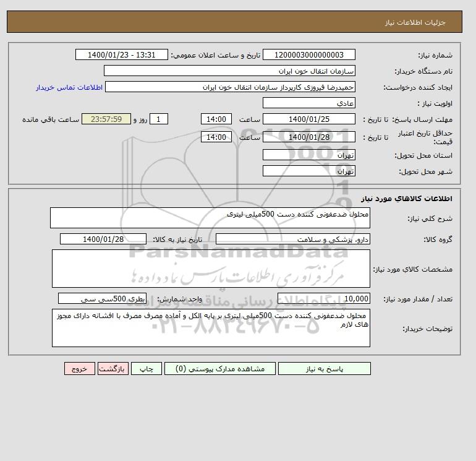Screen dimensions: 476x461
Task: Click quantity field showing 10,000
Action: (323, 298)
